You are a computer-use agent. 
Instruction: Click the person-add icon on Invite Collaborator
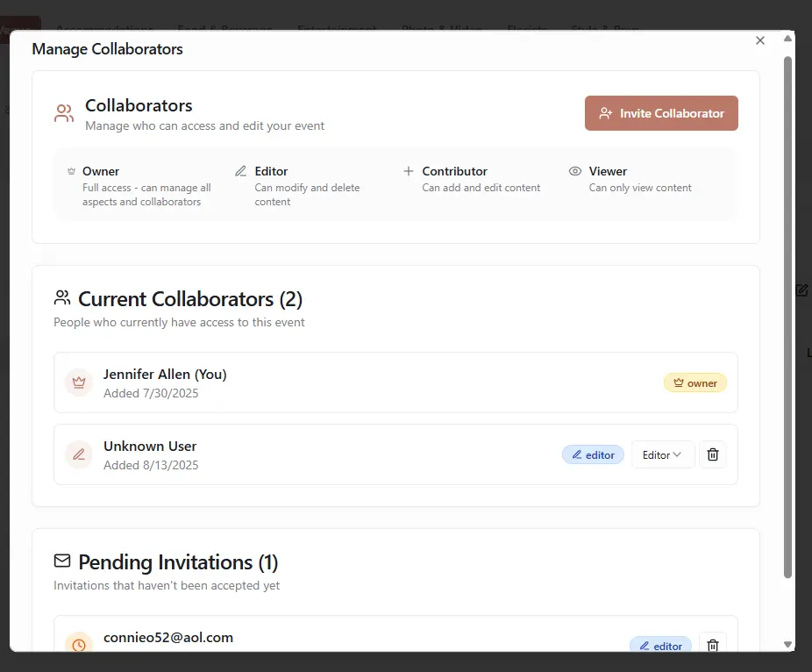(606, 112)
